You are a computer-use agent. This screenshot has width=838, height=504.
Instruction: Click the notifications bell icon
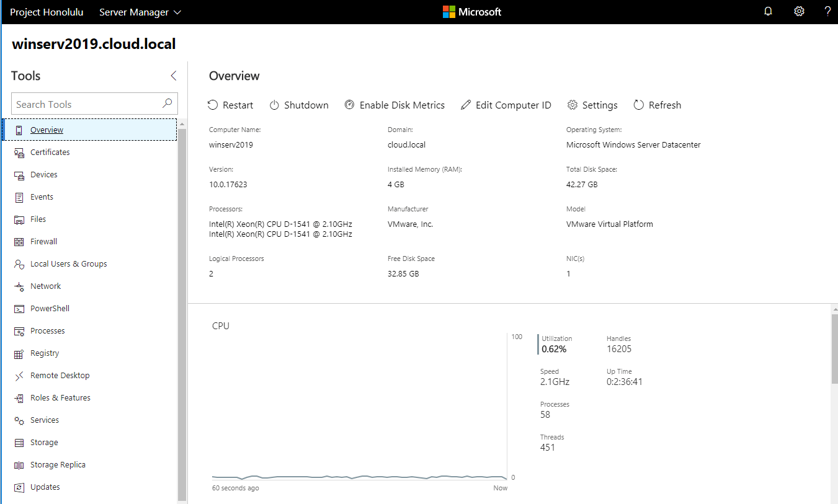(x=768, y=12)
